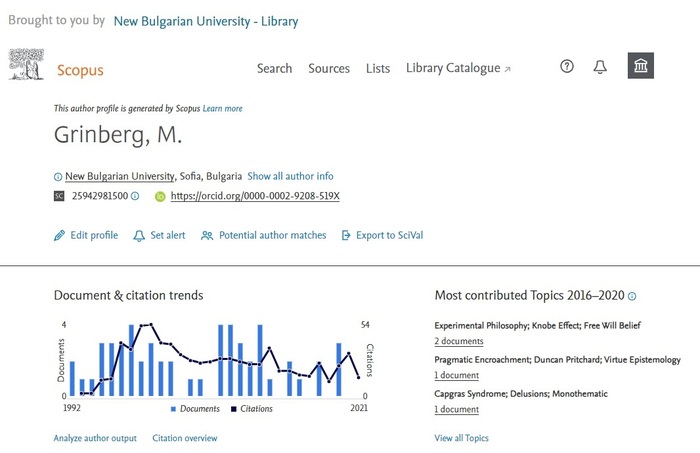Screen dimensions: 700x453
Task: Click the green ORCID icon
Action: point(160,196)
